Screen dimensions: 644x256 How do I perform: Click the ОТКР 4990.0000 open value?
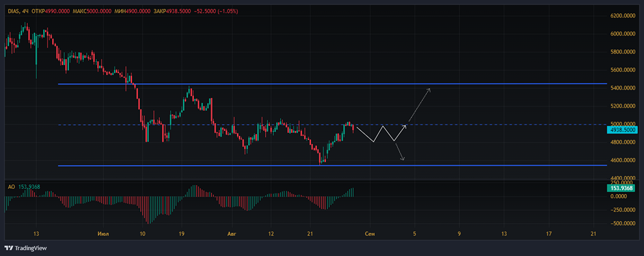tap(50, 12)
